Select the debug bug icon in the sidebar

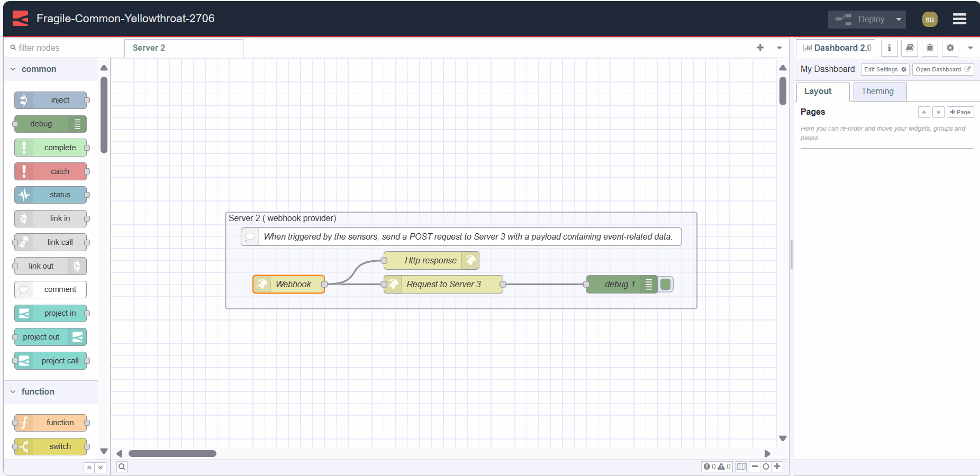point(930,48)
